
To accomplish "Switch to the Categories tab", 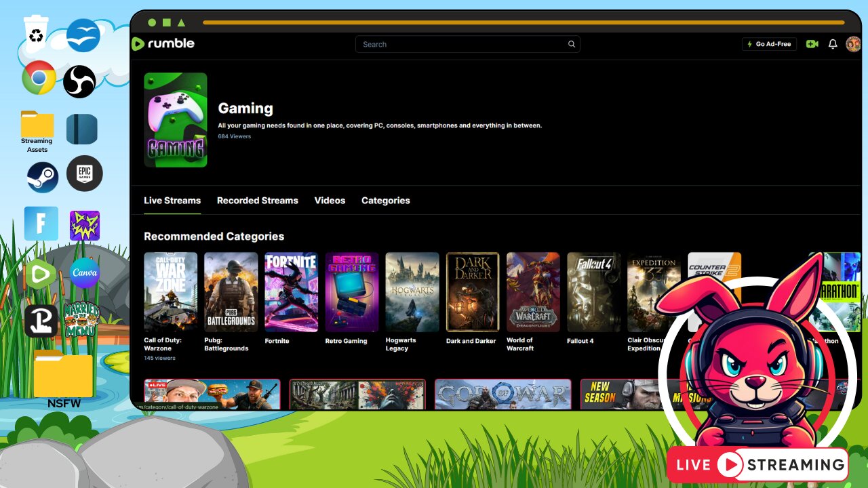I will 386,201.
